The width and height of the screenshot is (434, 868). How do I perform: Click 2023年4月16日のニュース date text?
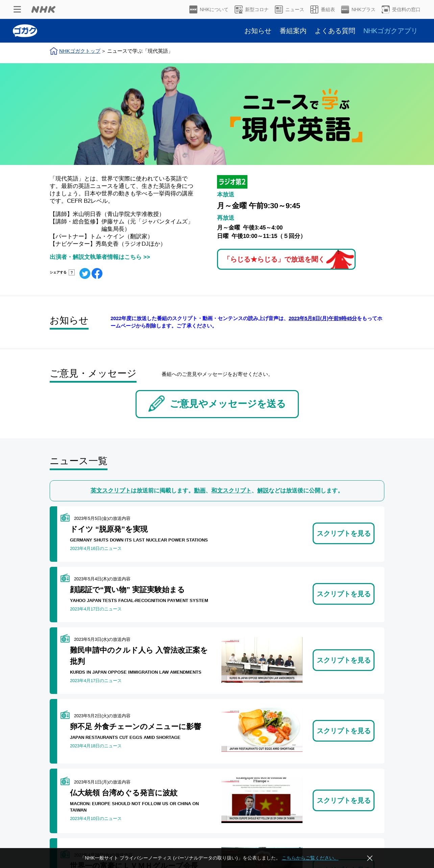[x=96, y=548]
